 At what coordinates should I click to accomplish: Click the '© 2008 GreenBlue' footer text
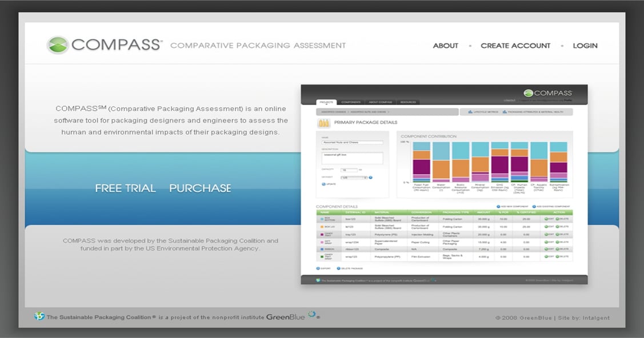tap(523, 318)
